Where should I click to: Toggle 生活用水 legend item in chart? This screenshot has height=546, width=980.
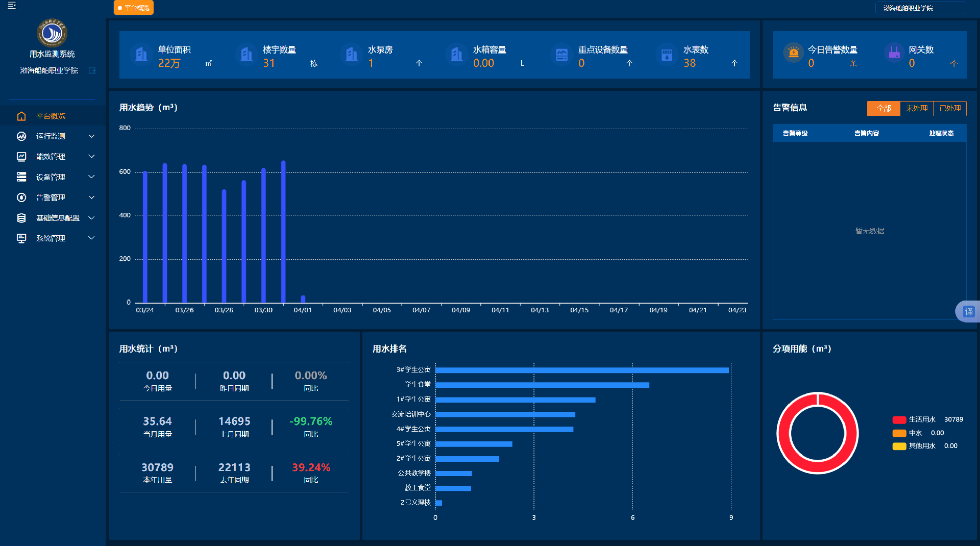[914, 419]
